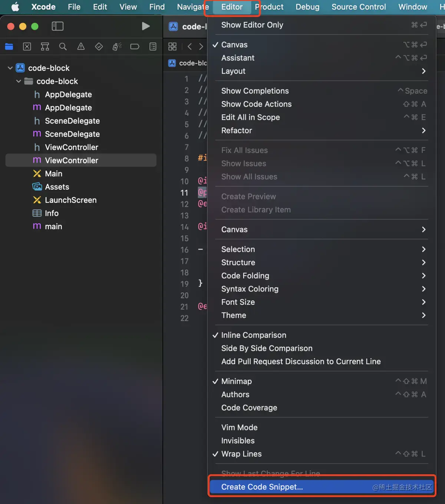Open the Apple menu
This screenshot has width=445, height=504.
point(15,7)
